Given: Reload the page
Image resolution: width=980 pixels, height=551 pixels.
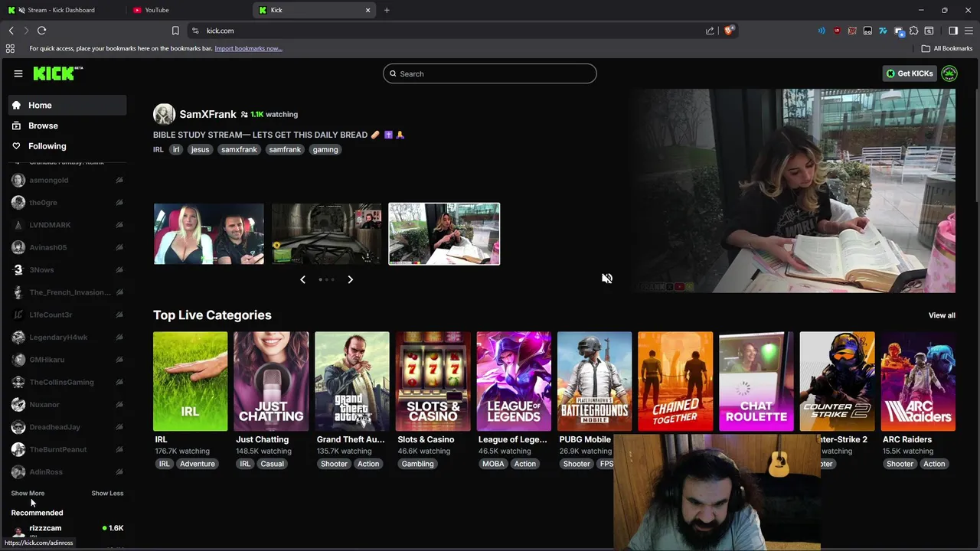Looking at the screenshot, I should pos(41,31).
